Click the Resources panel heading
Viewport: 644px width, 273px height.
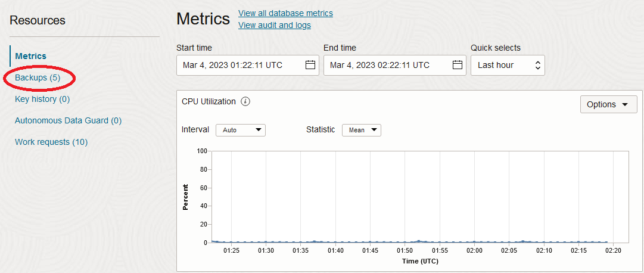(38, 20)
